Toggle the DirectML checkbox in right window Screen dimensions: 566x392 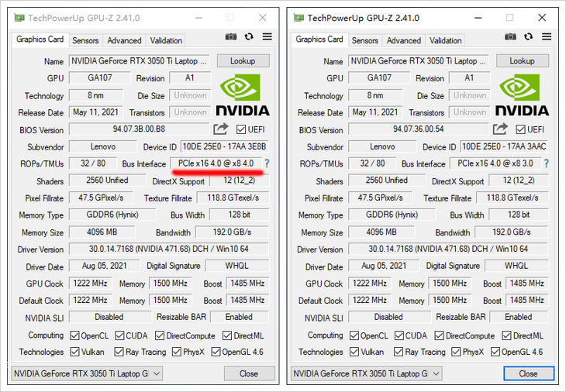coord(507,335)
